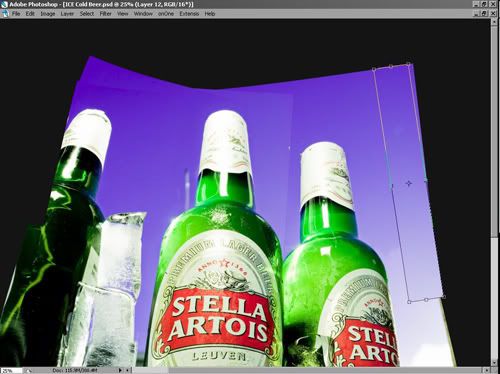Open the status bar options flyout arrow
The width and height of the screenshot is (500, 374).
point(120,370)
